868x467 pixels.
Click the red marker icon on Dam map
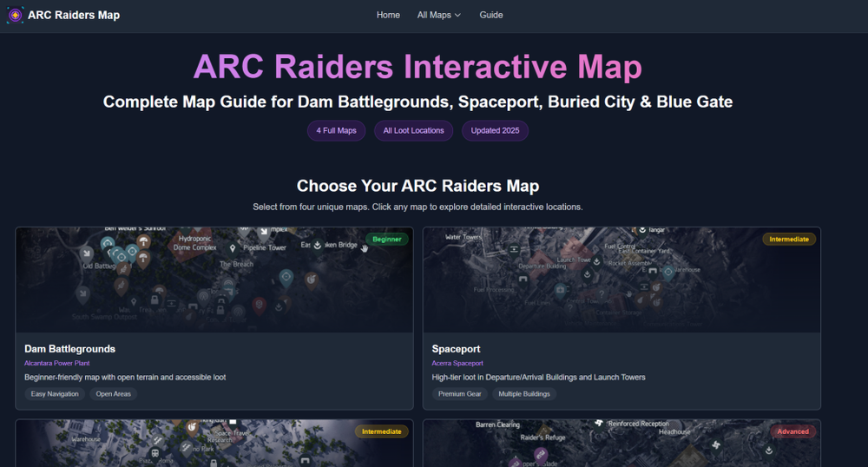259,305
